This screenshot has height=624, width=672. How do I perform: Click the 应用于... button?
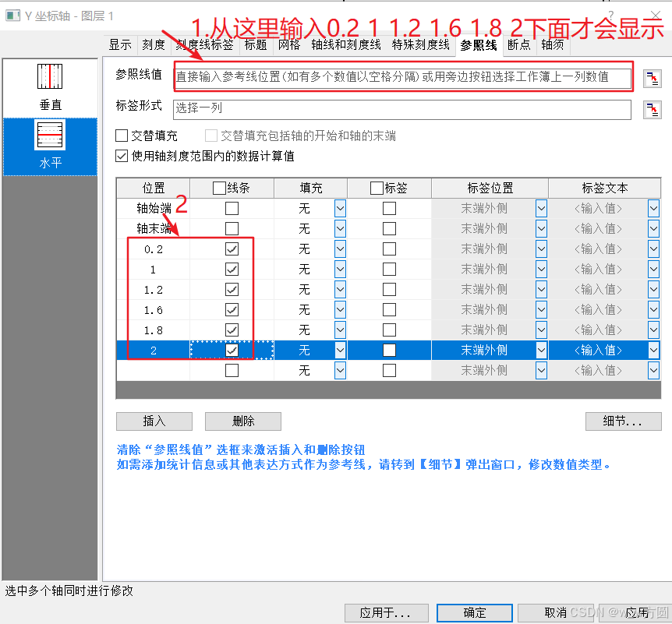(x=386, y=613)
